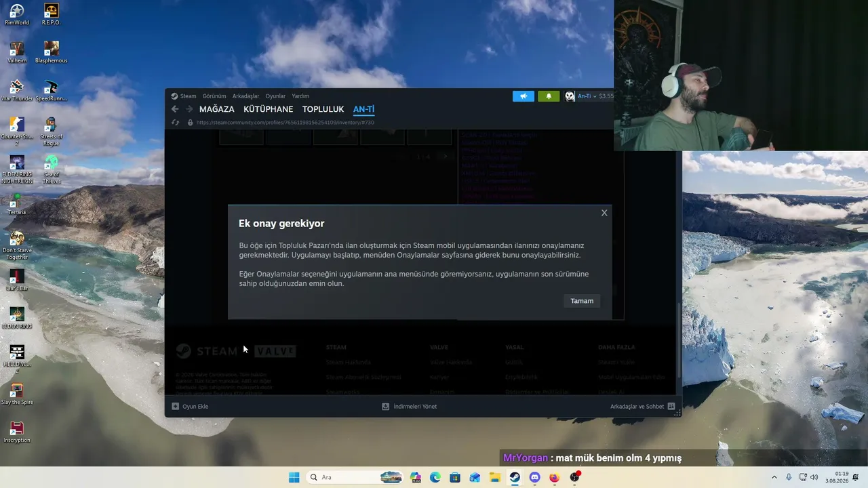Select the Blasphemous desktop shortcut
This screenshot has width=868, height=488.
click(52, 53)
